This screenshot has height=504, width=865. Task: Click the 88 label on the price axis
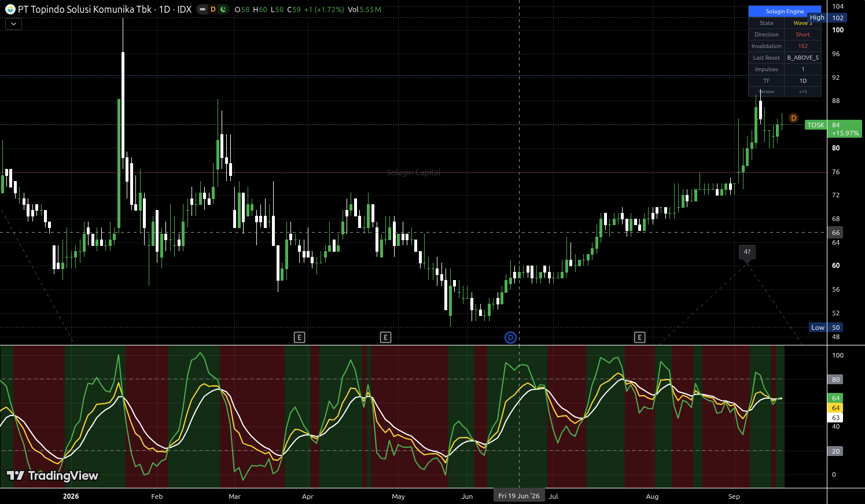836,101
